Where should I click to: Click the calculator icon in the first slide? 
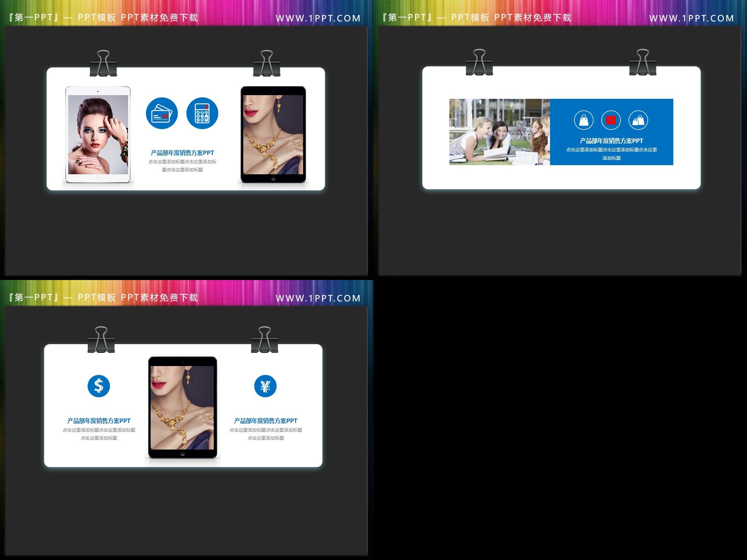click(202, 113)
